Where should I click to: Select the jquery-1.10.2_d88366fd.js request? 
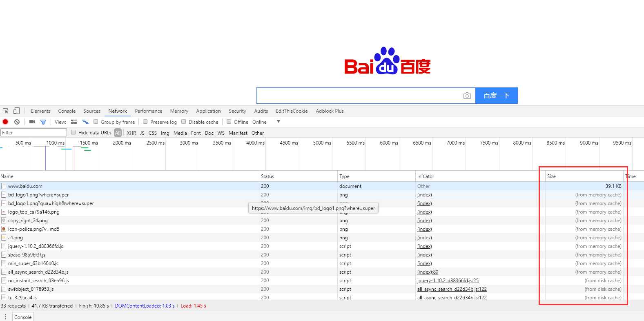(322, 246)
